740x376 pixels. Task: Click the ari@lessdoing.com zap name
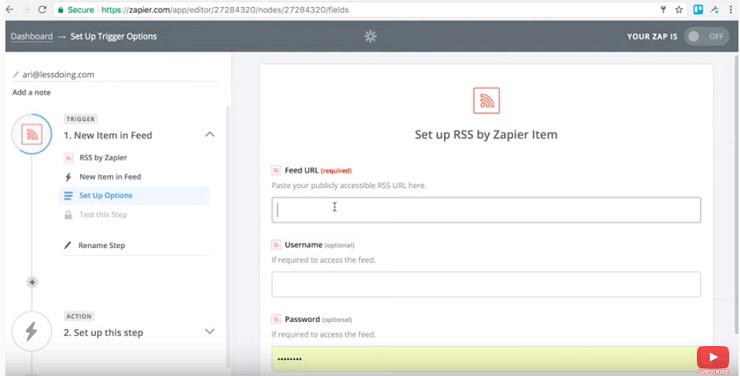(59, 75)
